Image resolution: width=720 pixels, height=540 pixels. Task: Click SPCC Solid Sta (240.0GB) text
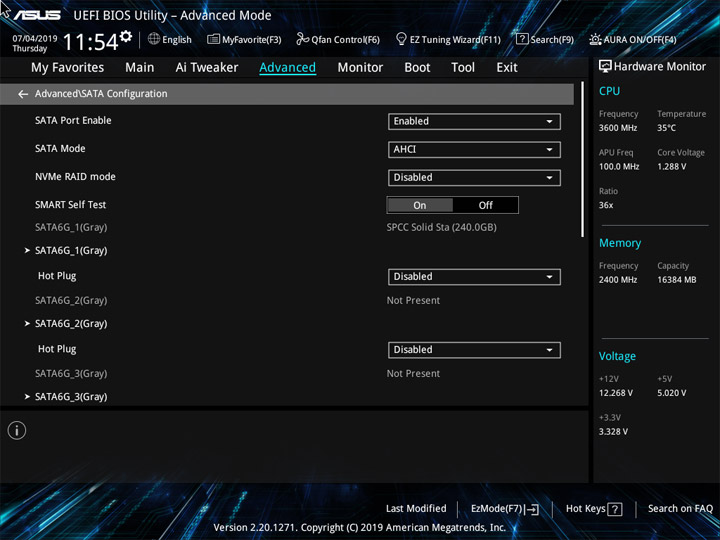(x=441, y=227)
